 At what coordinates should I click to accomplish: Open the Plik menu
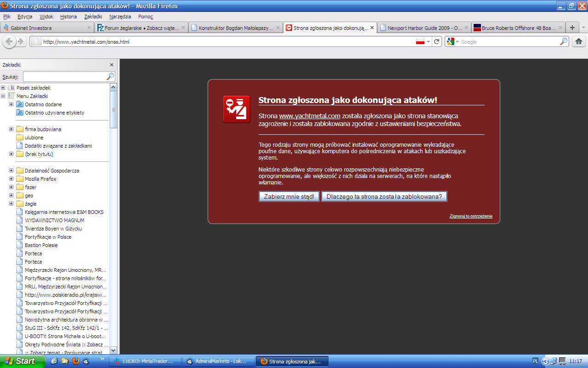(x=7, y=17)
